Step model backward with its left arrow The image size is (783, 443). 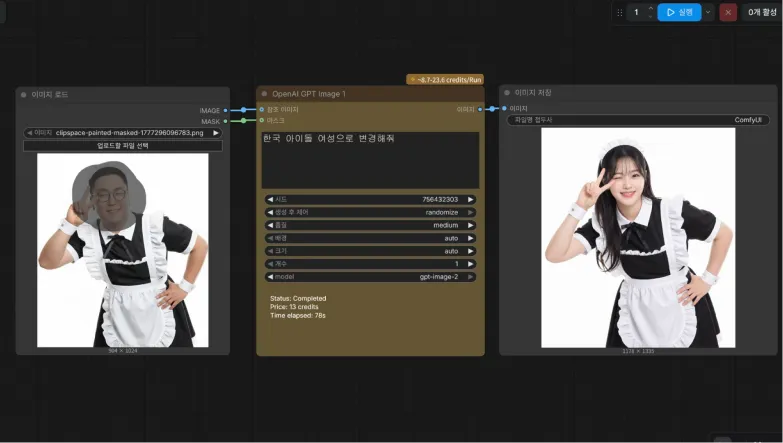tap(270, 277)
